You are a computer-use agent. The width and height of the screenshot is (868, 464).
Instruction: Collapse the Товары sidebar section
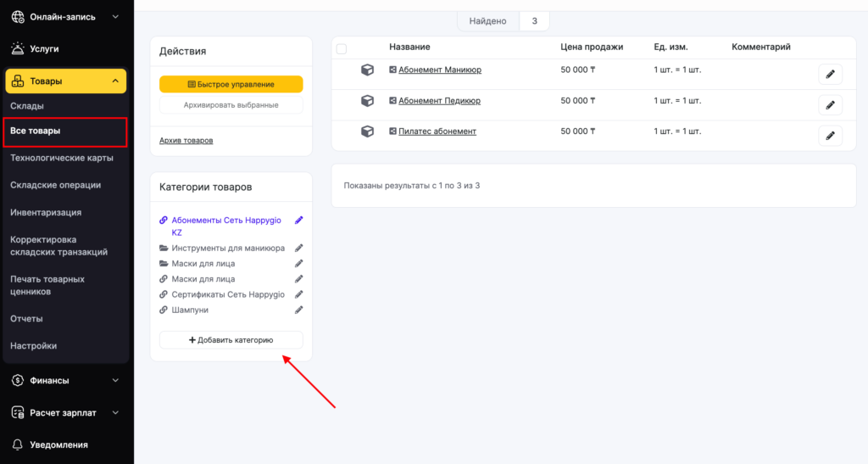[114, 81]
